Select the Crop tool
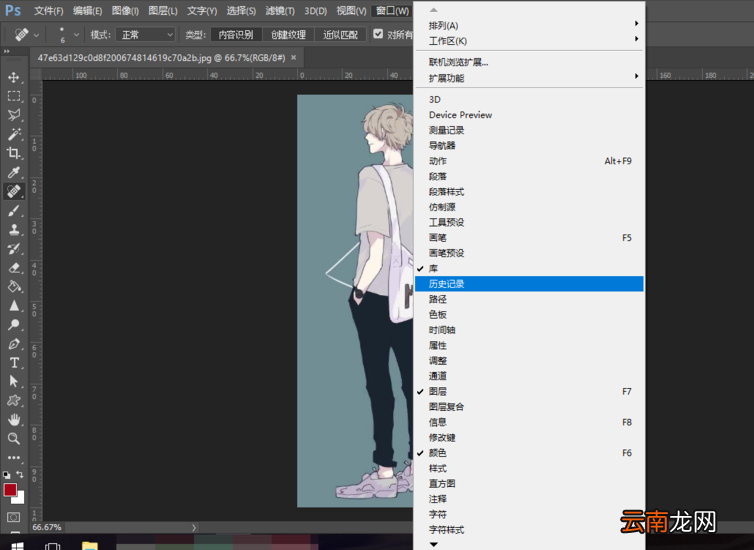 13,153
